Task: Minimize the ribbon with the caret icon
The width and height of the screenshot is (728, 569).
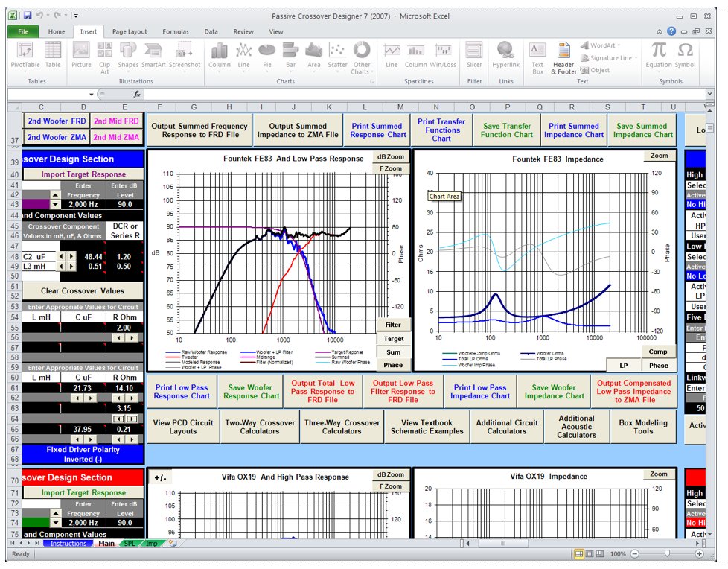Action: 660,31
